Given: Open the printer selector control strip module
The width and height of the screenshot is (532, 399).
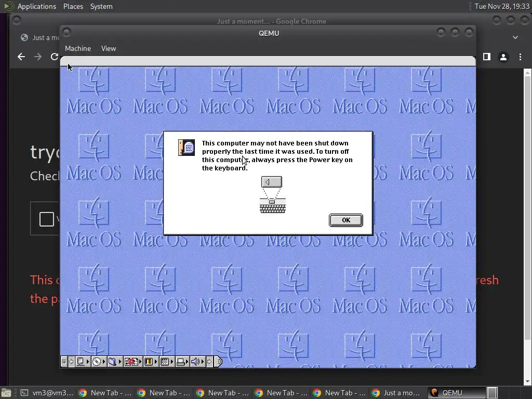Looking at the screenshot, I should (182, 362).
